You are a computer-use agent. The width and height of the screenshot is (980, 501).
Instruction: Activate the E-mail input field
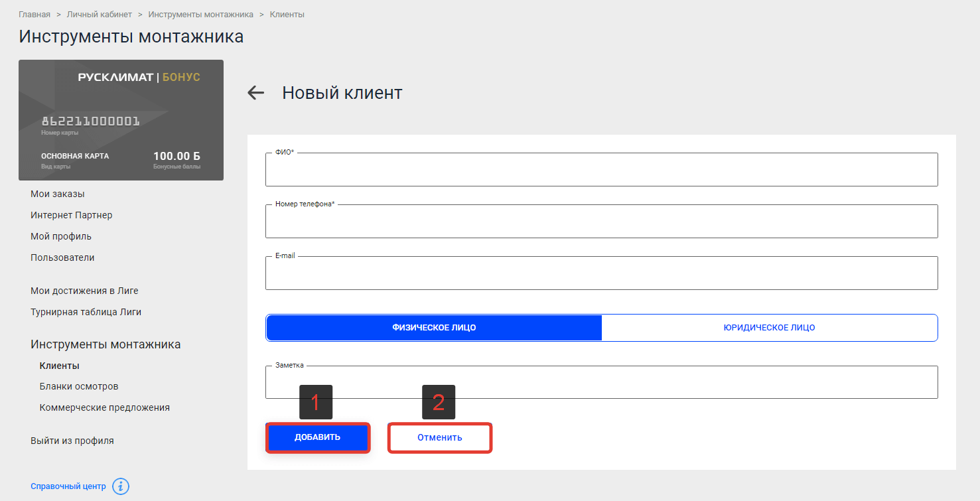pyautogui.click(x=601, y=273)
